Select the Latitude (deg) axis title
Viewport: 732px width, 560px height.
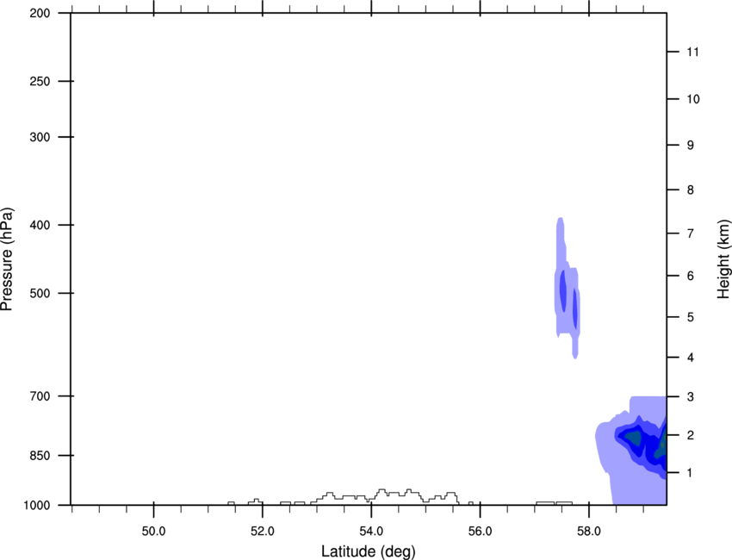[x=369, y=551]
